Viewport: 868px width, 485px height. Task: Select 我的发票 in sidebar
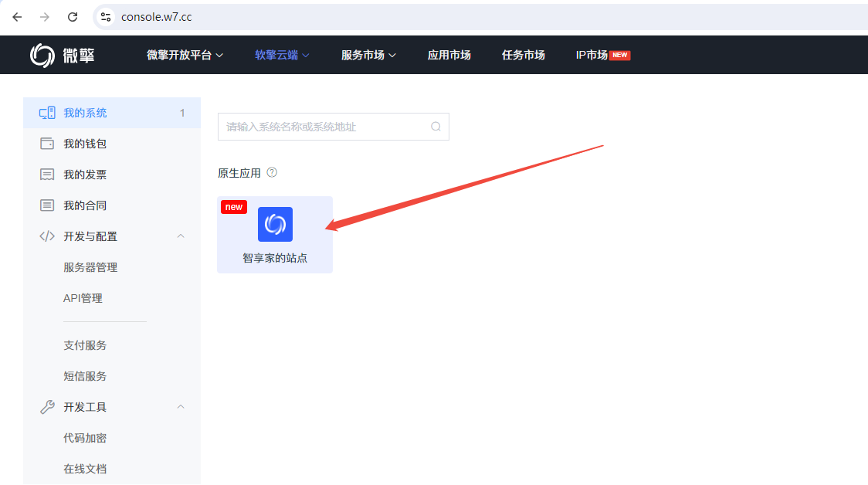click(x=112, y=175)
